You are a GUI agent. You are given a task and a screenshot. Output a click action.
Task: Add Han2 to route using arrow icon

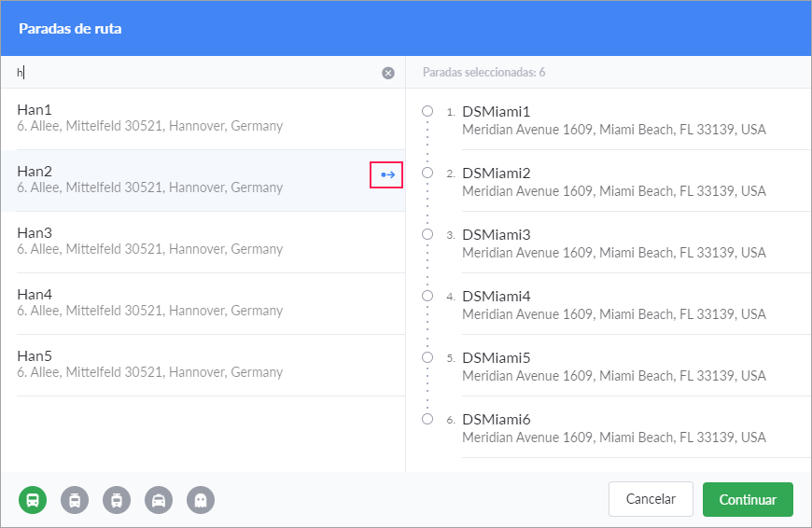[x=387, y=175]
